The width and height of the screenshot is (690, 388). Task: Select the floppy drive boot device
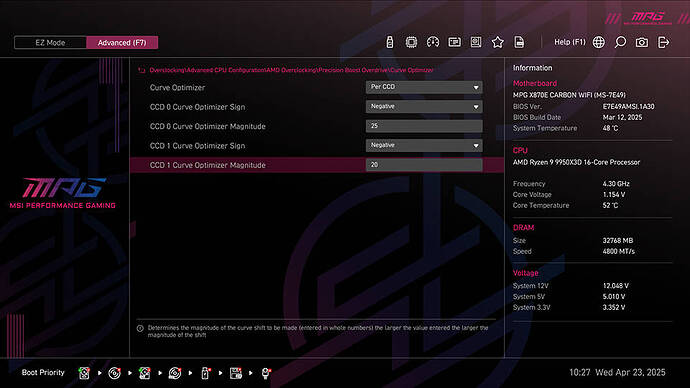tap(236, 373)
